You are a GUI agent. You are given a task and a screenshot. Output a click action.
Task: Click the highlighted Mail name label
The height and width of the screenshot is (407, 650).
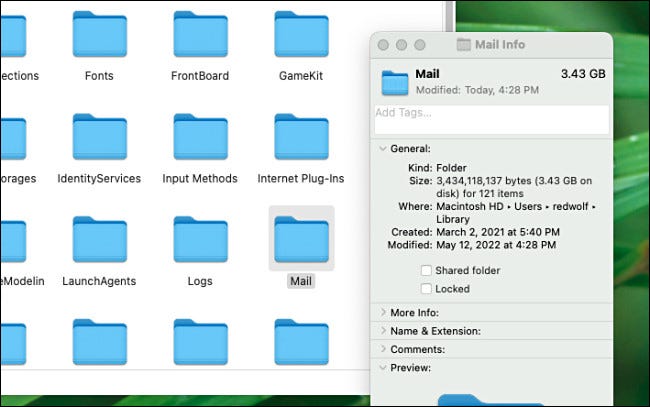(x=301, y=281)
